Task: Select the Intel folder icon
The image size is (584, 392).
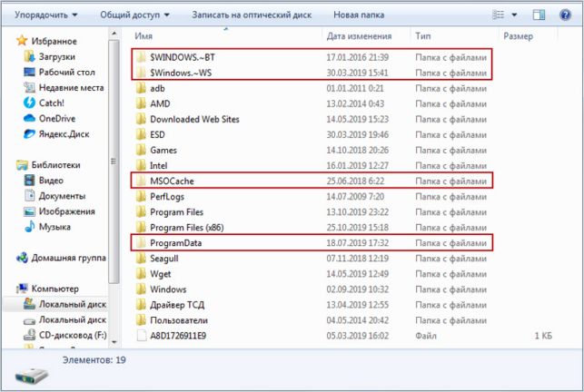Action: 141,165
